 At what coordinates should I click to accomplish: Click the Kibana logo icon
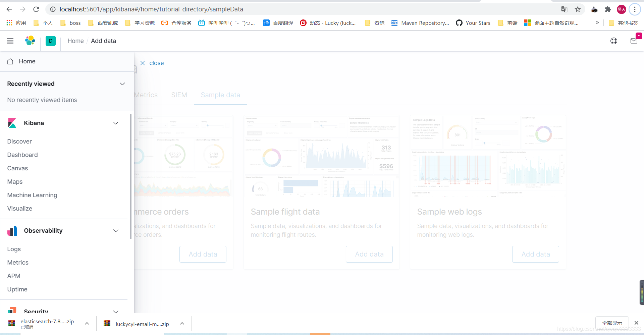tap(12, 123)
